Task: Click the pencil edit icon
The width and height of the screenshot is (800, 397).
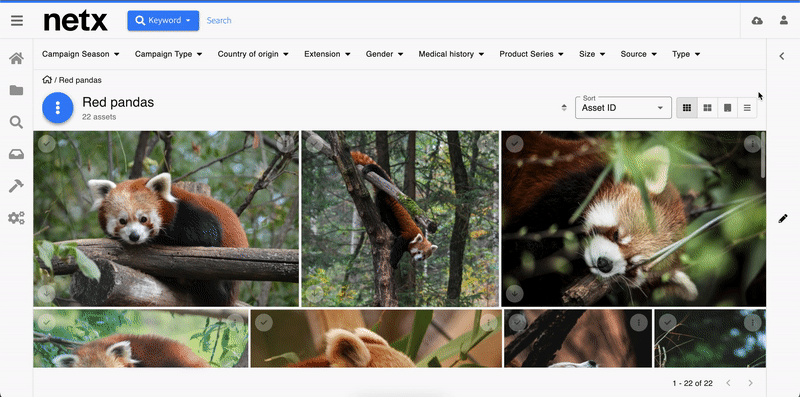Action: click(x=783, y=218)
